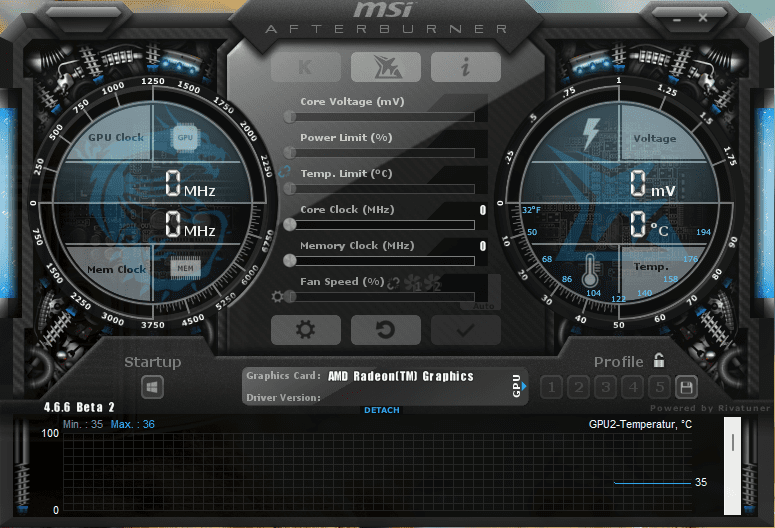Reset settings with the circular arrow button
This screenshot has width=775, height=528.
386,330
